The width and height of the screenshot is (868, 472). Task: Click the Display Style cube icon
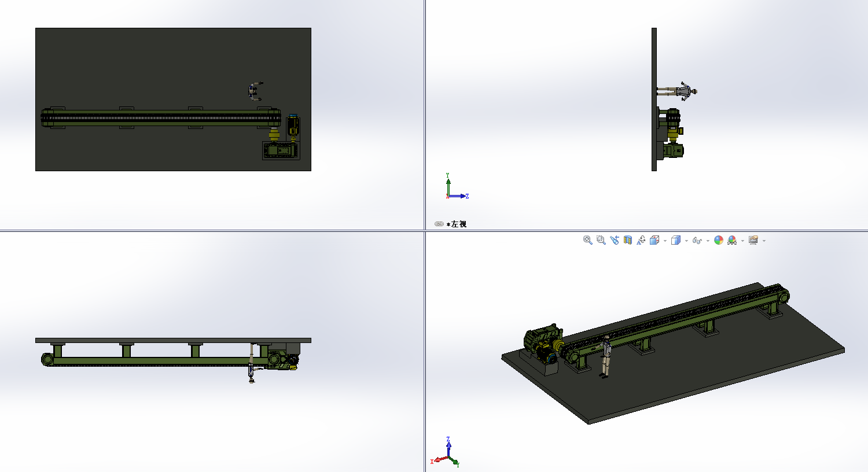[675, 240]
